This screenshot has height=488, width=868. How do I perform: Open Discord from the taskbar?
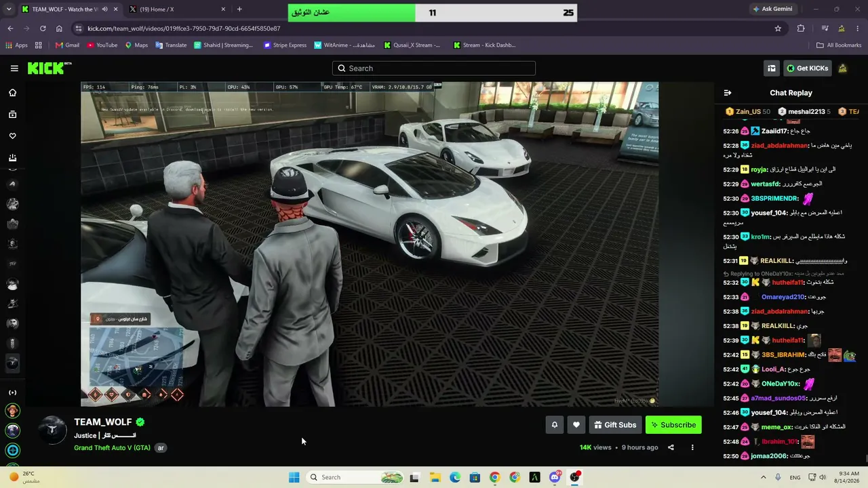(555, 477)
